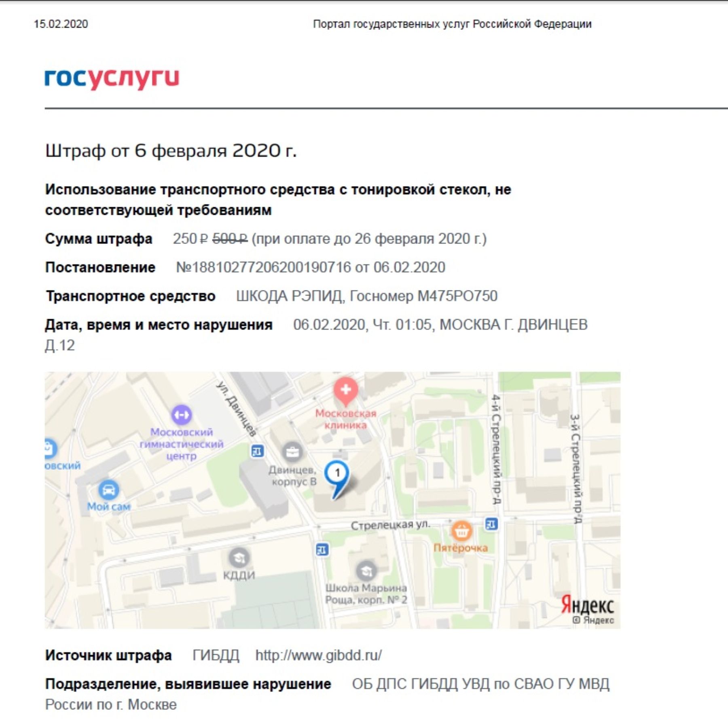
Task: Click bus stop icon beside ул. Двинцев
Action: coord(257,451)
